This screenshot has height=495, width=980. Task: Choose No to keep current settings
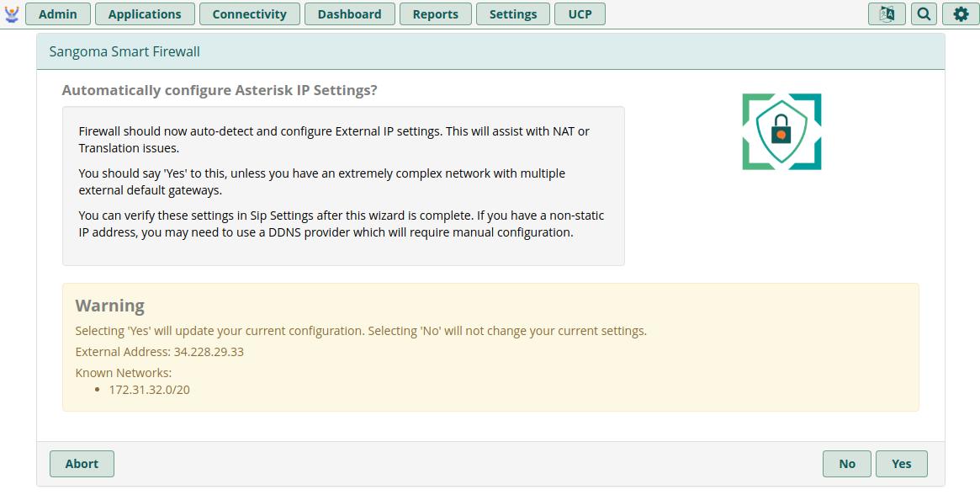[847, 464]
